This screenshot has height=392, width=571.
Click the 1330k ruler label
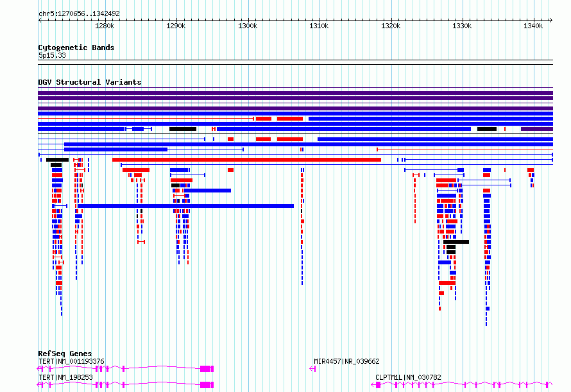click(x=462, y=26)
